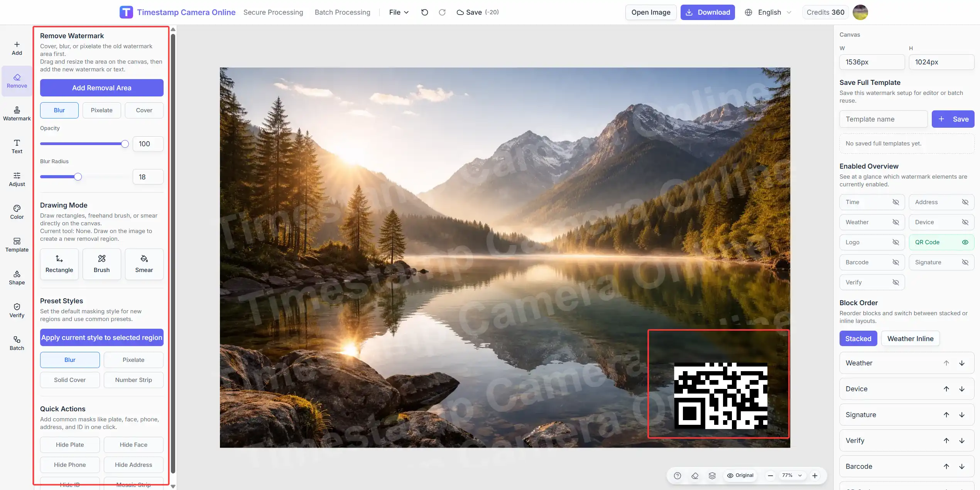Open the Batch panel in sidebar
The width and height of the screenshot is (980, 490).
[x=17, y=343]
